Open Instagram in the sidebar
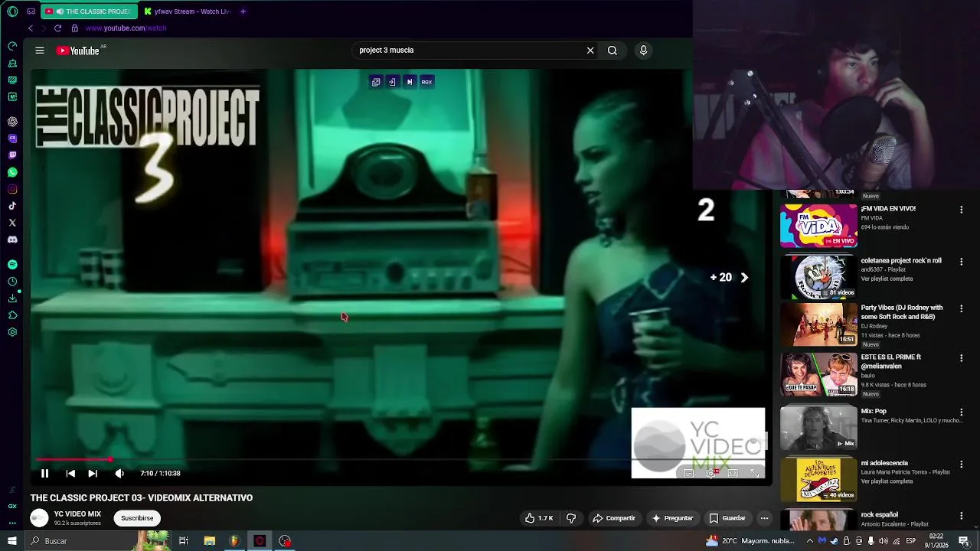Screen dimensions: 980x551 12,189
